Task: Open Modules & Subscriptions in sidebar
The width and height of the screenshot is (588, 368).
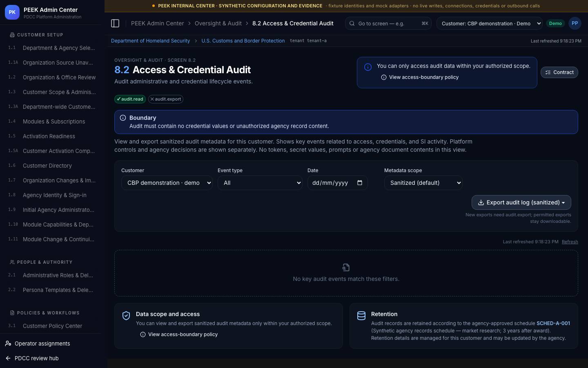Action: click(x=54, y=121)
